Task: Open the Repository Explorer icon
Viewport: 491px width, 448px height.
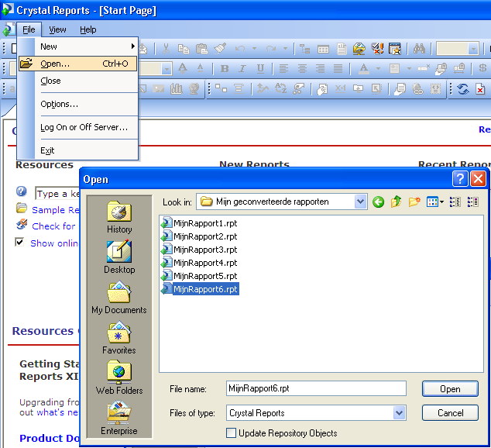Action: 359,49
